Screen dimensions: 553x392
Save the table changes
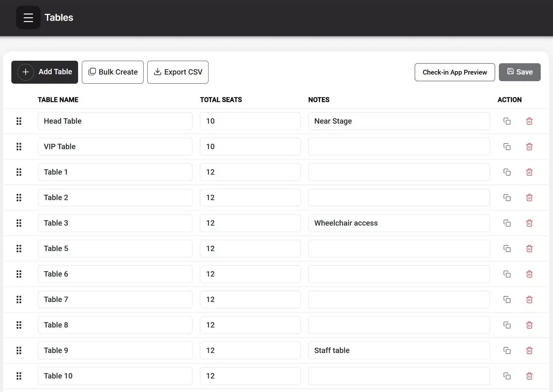click(x=519, y=72)
